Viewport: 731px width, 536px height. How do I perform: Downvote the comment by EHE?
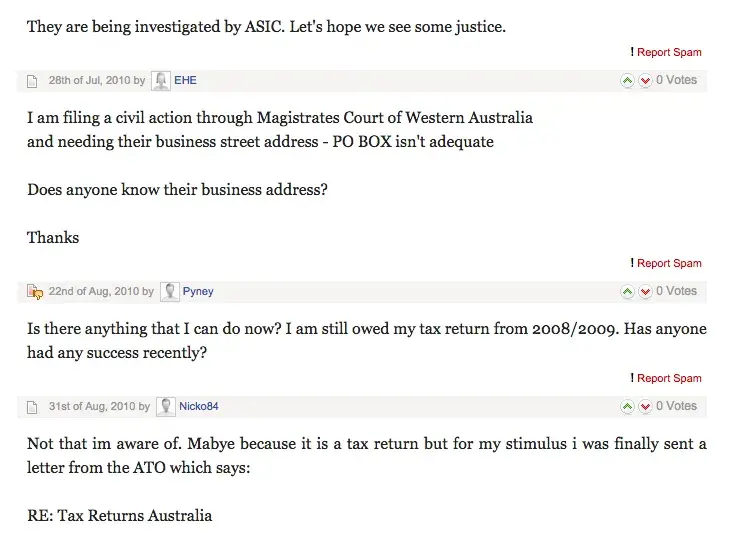tap(645, 81)
